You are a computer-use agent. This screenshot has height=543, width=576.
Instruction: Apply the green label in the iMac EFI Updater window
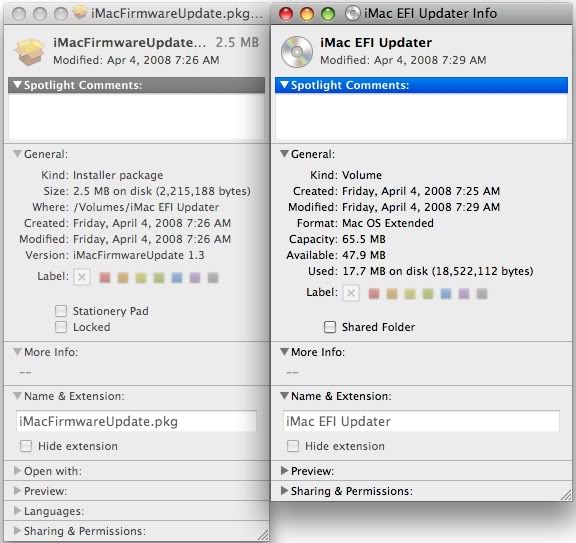(x=428, y=294)
